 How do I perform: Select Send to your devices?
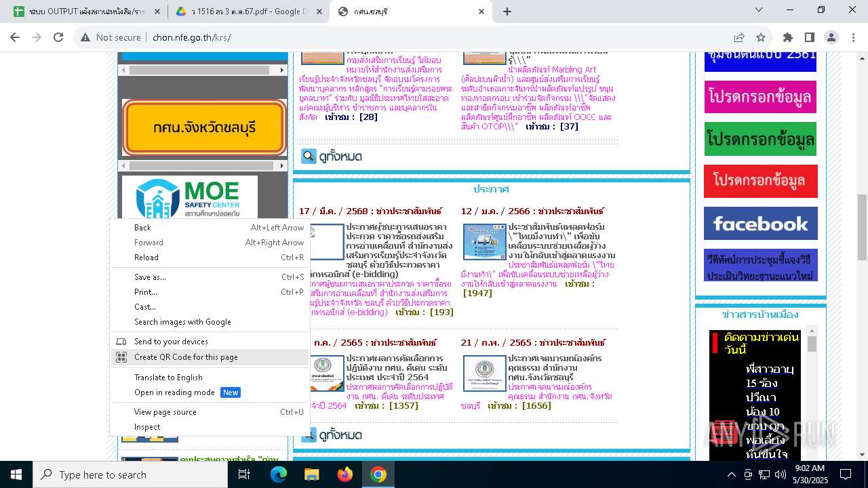210,342
